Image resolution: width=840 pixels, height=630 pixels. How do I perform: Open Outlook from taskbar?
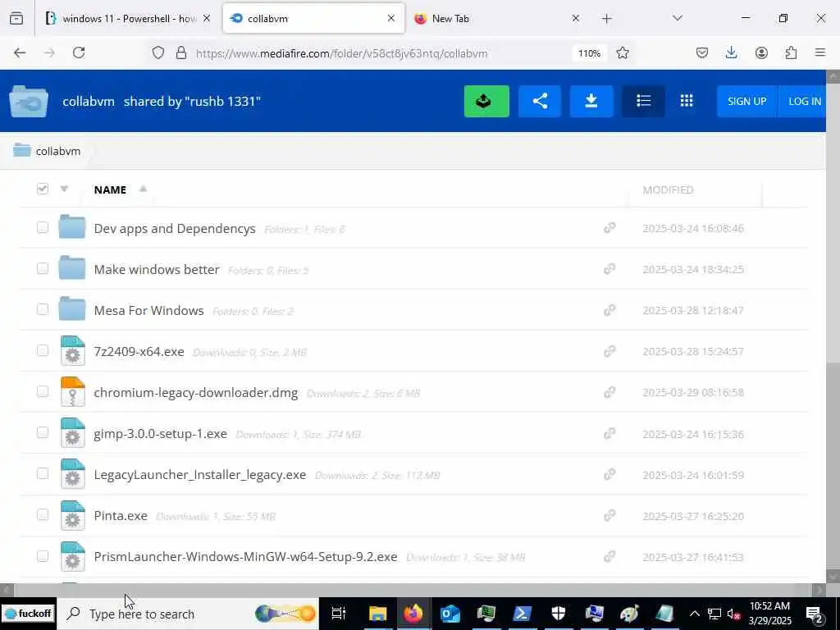[450, 614]
